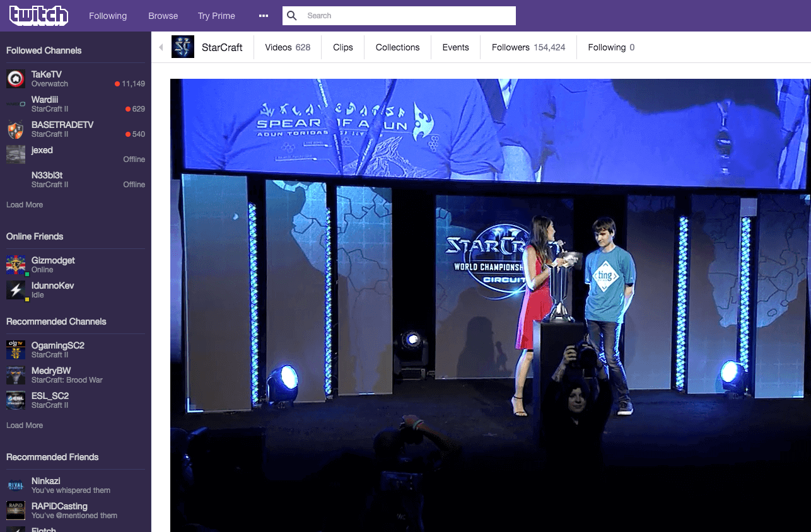
Task: Open the Wardiii followed channel
Action: click(x=76, y=104)
